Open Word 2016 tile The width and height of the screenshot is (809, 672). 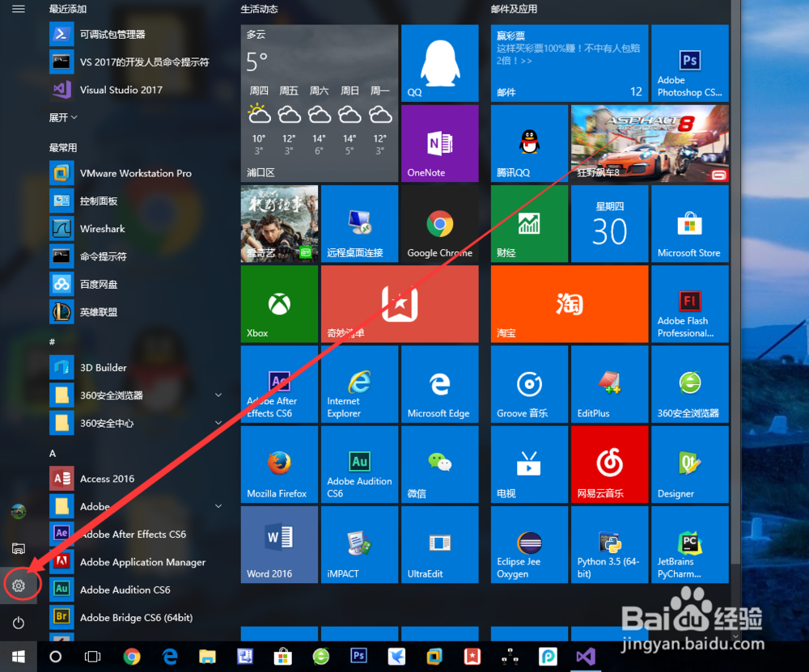(x=279, y=544)
